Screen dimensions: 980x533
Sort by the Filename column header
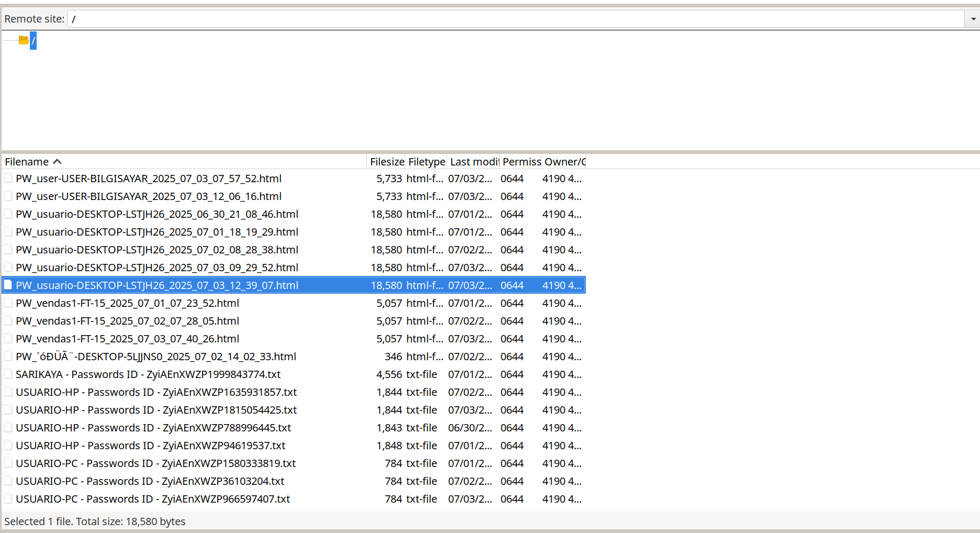pos(184,162)
